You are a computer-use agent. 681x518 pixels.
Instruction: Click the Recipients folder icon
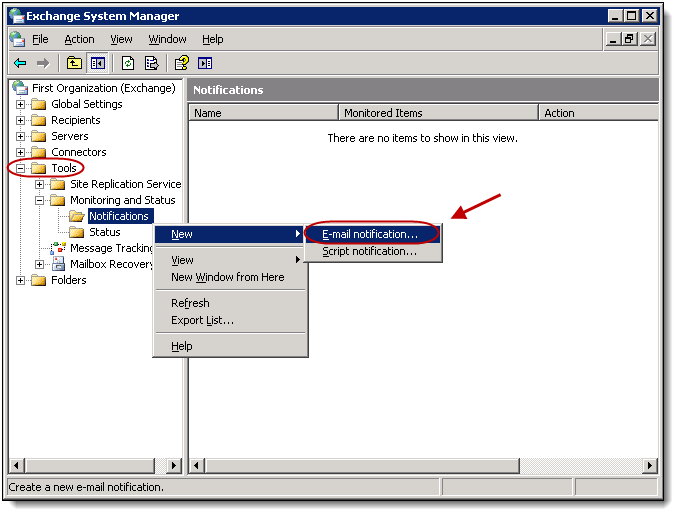[39, 120]
